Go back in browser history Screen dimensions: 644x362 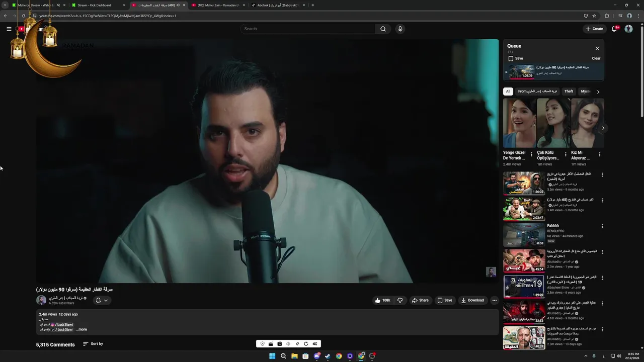(x=5, y=16)
